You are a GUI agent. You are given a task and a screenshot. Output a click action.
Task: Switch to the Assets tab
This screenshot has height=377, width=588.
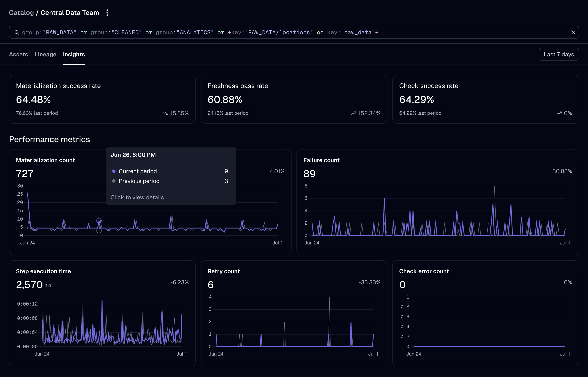18,54
